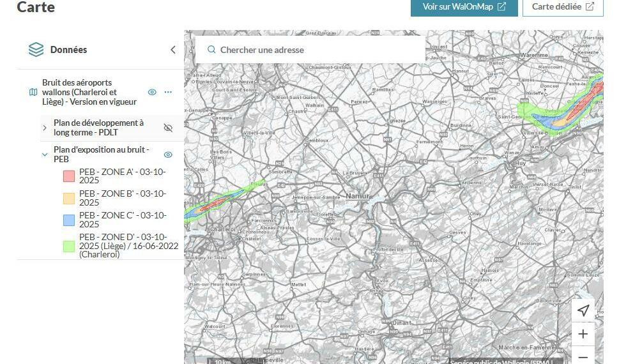Hide the Plan d'exposition au bruit PEB layer
Image resolution: width=619 pixels, height=364 pixels.
(168, 155)
